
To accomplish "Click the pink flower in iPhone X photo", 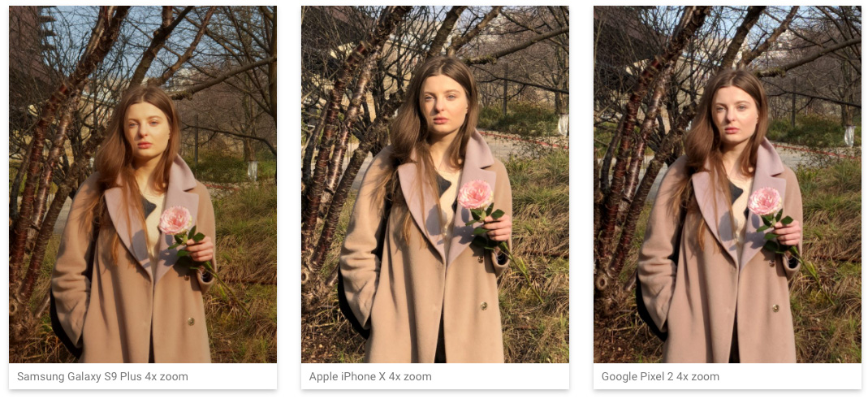I will coord(475,194).
